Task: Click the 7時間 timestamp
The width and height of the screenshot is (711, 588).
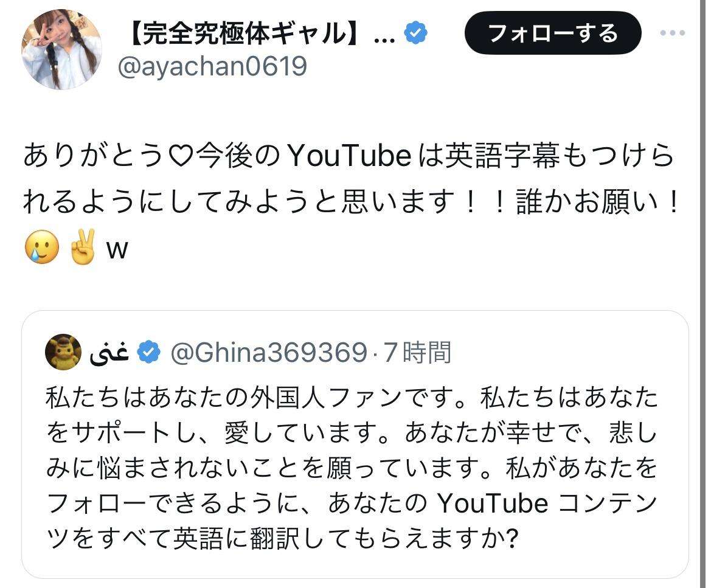Action: (x=417, y=353)
